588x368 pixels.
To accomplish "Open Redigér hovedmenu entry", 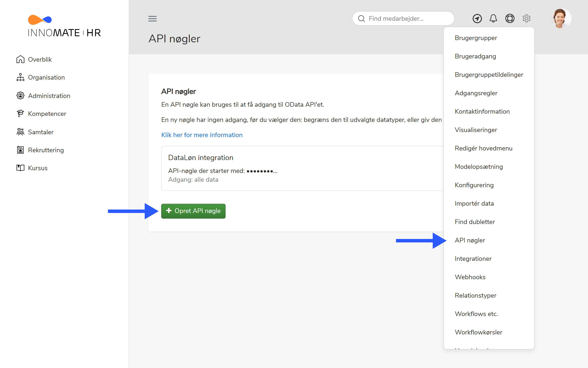I will 483,148.
